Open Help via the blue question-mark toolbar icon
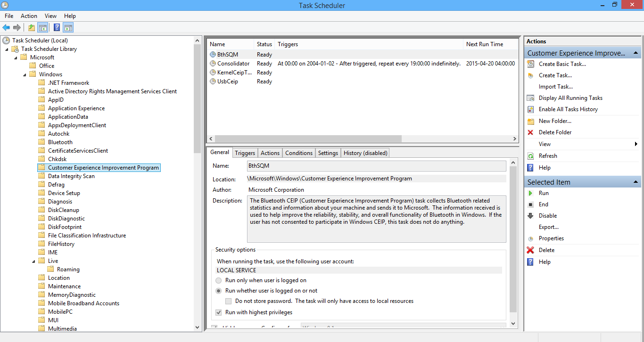This screenshot has width=644, height=342. [x=57, y=27]
